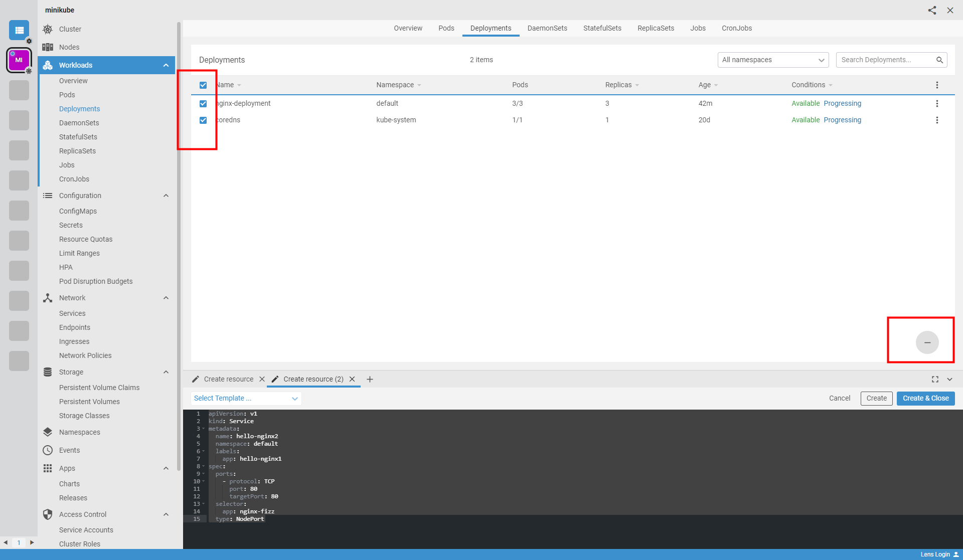Click the Network topology icon
The height and width of the screenshot is (560, 963).
(x=48, y=298)
